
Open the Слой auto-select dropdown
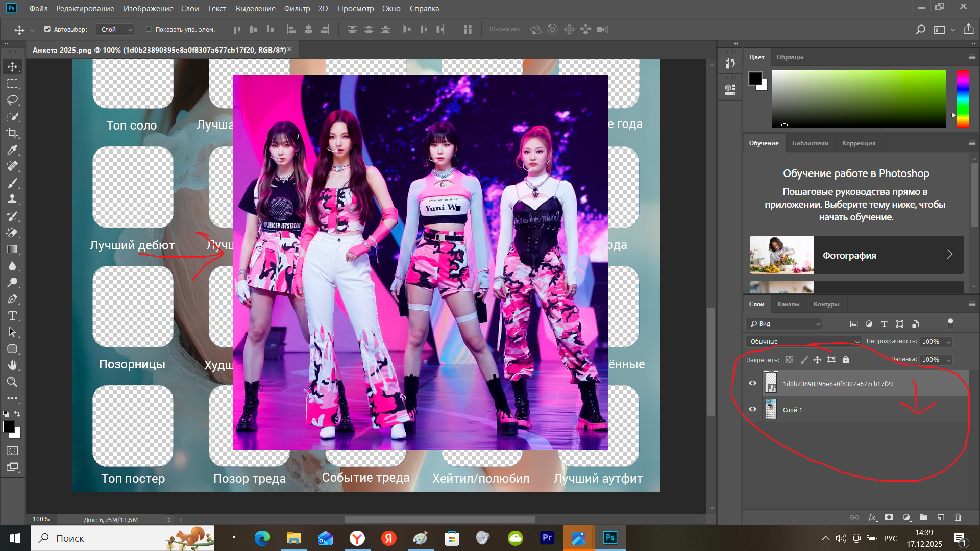tap(115, 30)
